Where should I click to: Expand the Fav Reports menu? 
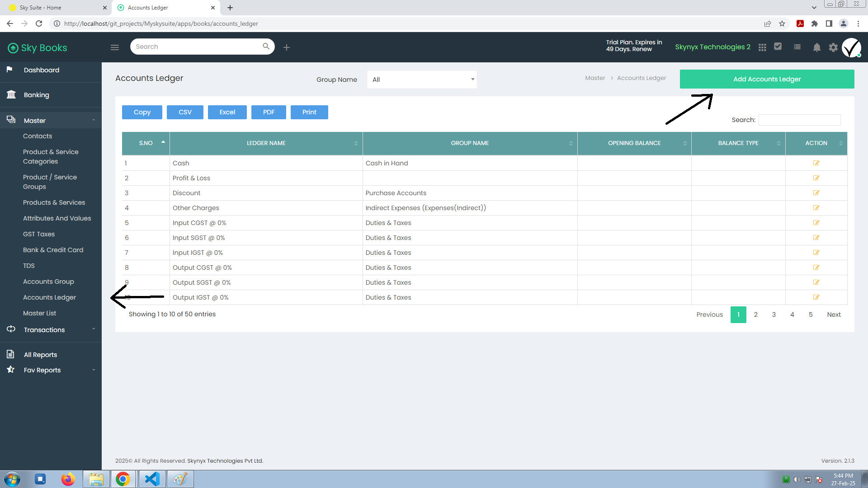(51, 370)
